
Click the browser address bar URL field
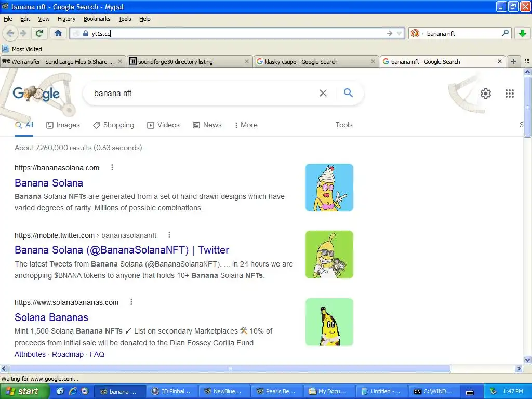click(237, 33)
